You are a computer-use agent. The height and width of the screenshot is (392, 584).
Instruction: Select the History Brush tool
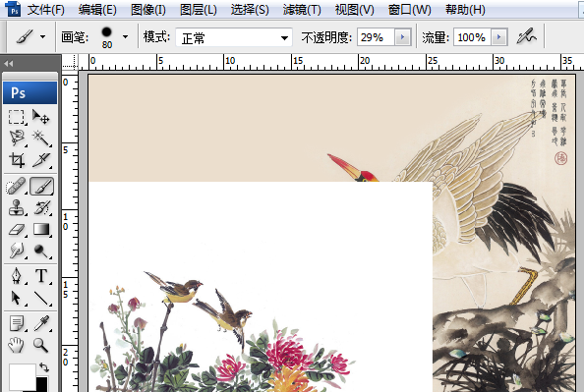click(x=41, y=207)
